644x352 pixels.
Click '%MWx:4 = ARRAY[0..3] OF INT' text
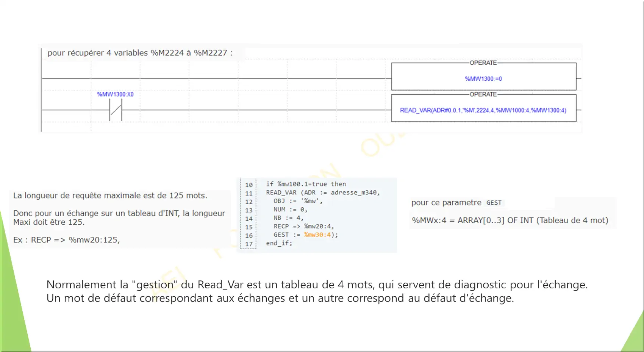[x=510, y=221]
